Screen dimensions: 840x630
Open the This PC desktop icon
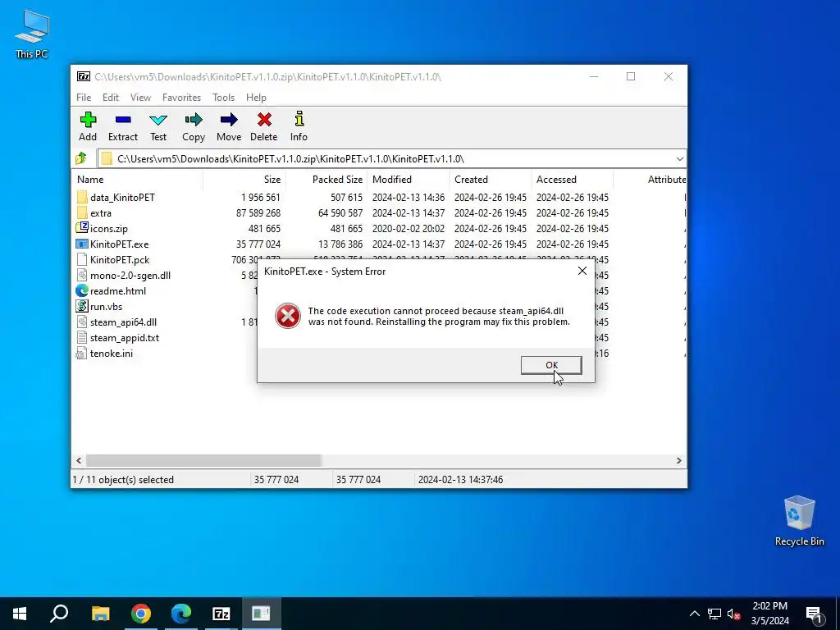click(32, 34)
